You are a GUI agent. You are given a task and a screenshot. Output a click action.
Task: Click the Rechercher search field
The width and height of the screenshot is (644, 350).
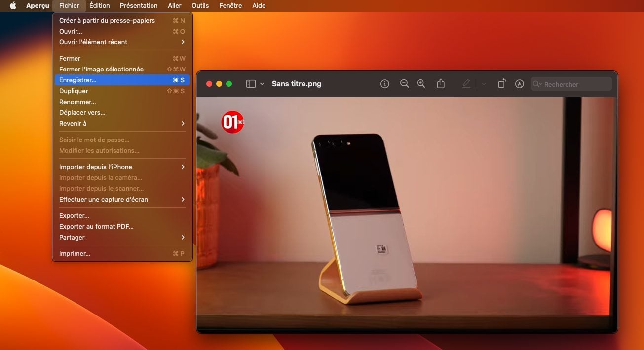pyautogui.click(x=571, y=84)
